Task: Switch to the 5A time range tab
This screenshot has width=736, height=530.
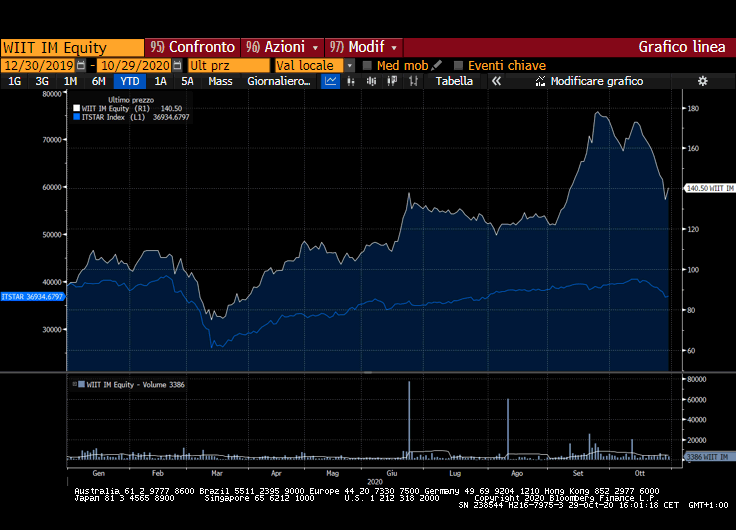Action: coord(187,81)
